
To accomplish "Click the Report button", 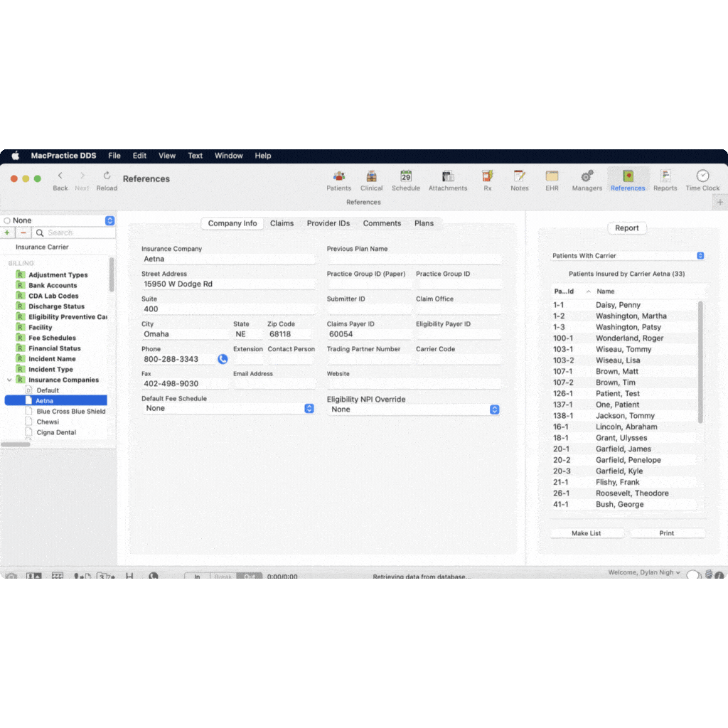I will (626, 228).
